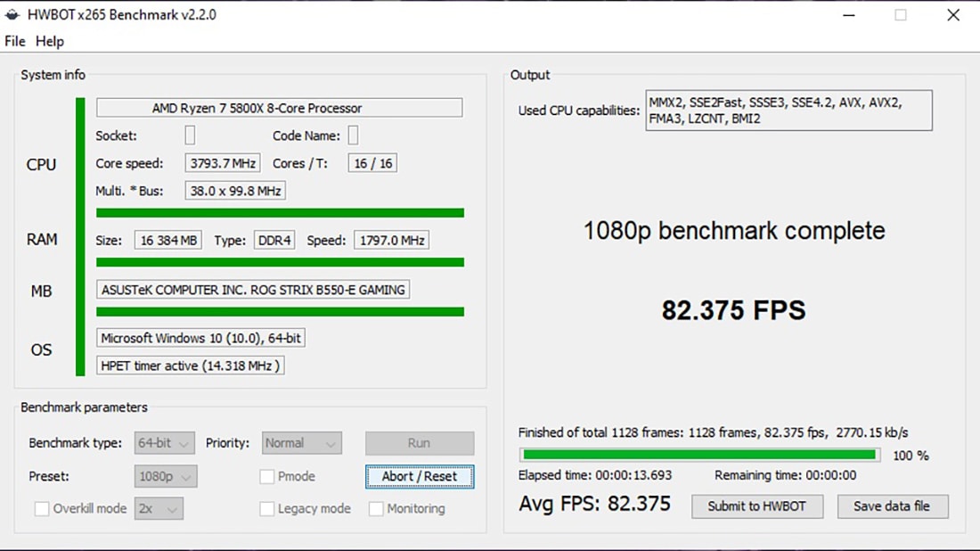
Task: Click the AMD Ryzen 7 5800X processor name field
Action: coord(279,108)
